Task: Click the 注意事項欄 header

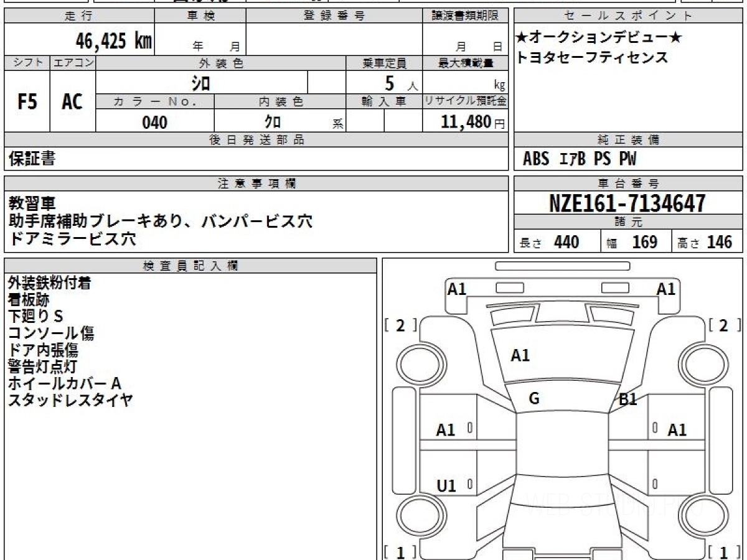Action: (x=256, y=184)
